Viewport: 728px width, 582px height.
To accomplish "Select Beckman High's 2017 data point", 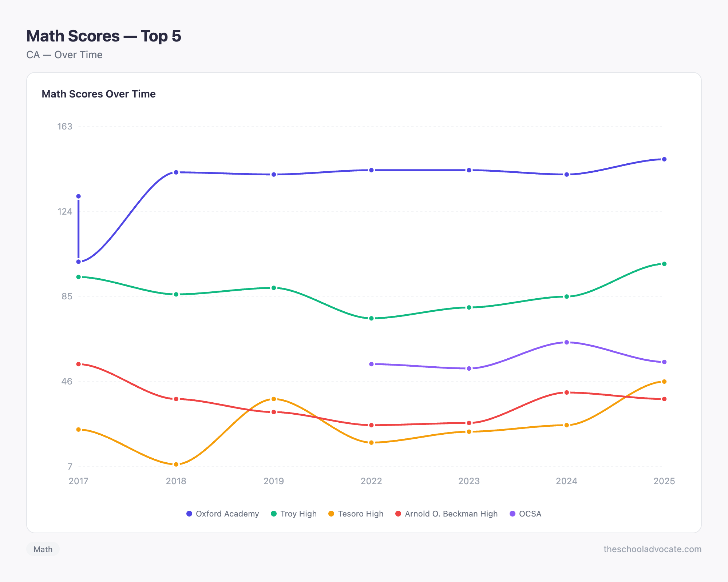I will click(x=79, y=364).
